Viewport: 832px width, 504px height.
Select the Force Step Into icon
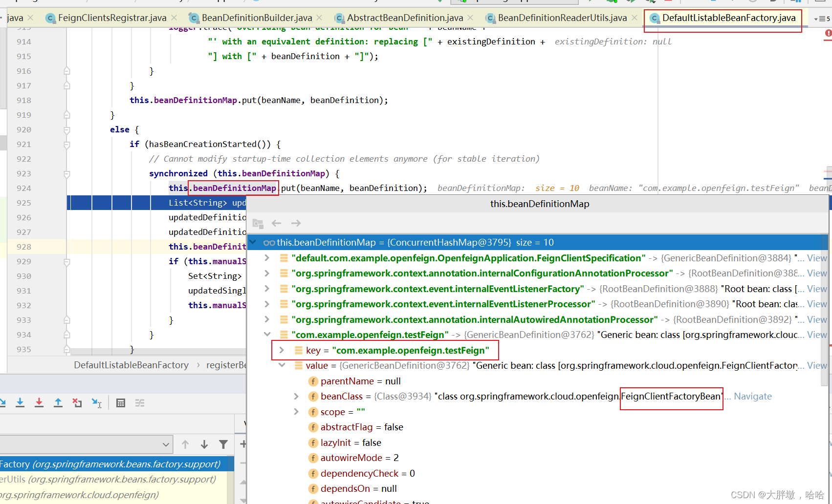point(39,402)
